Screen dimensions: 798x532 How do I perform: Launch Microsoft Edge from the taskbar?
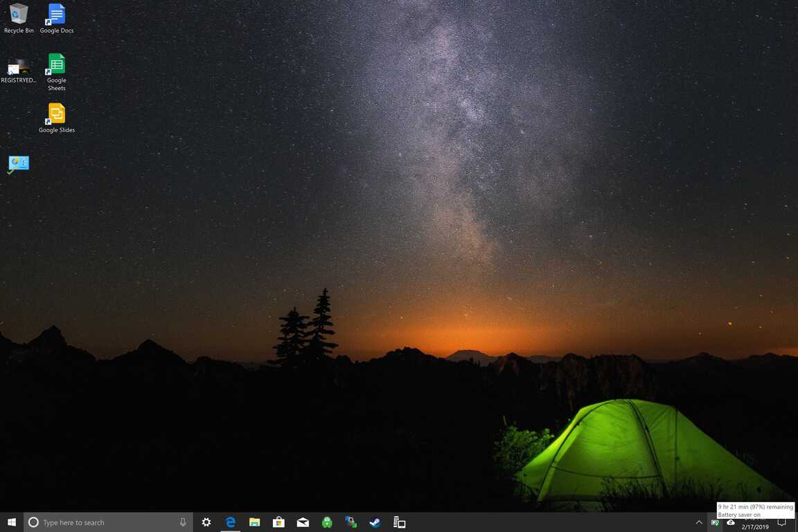[231, 522]
